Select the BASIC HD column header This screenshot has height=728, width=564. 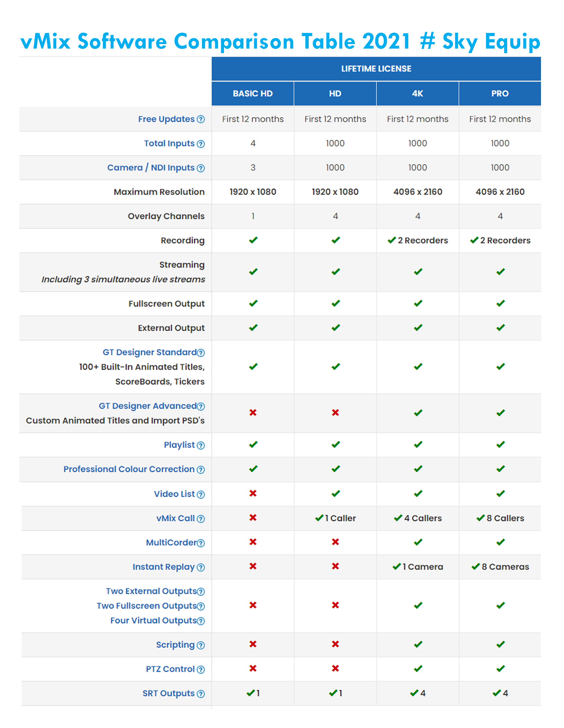click(x=253, y=94)
